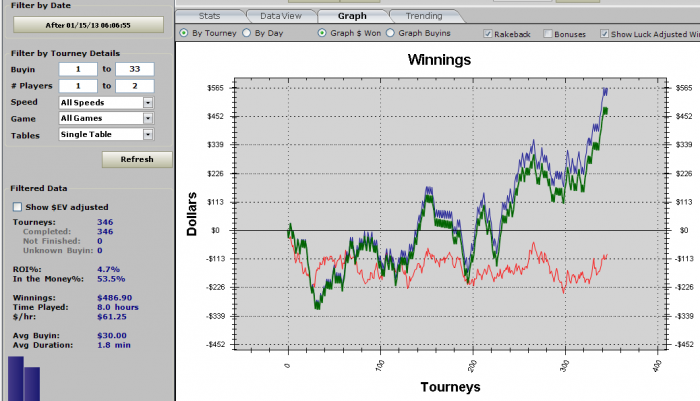This screenshot has height=401, width=700.
Task: Select the By Day radio button
Action: [x=246, y=33]
